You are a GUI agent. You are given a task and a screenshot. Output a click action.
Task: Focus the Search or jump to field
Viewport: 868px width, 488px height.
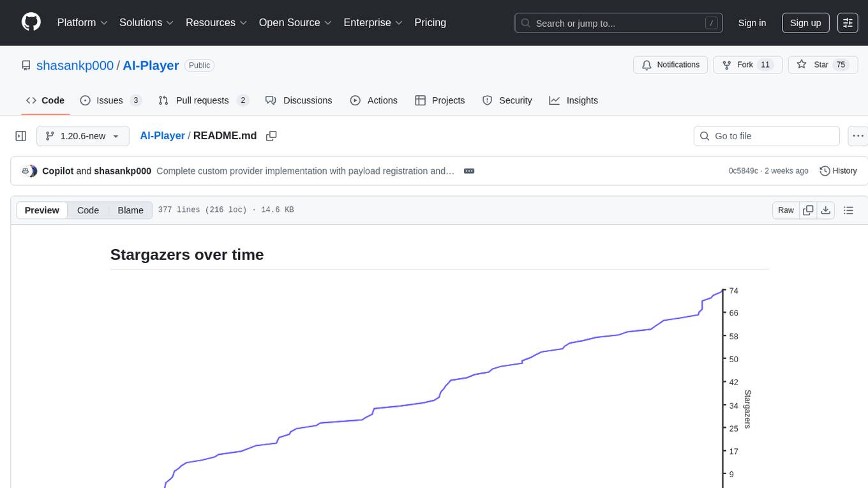[619, 23]
